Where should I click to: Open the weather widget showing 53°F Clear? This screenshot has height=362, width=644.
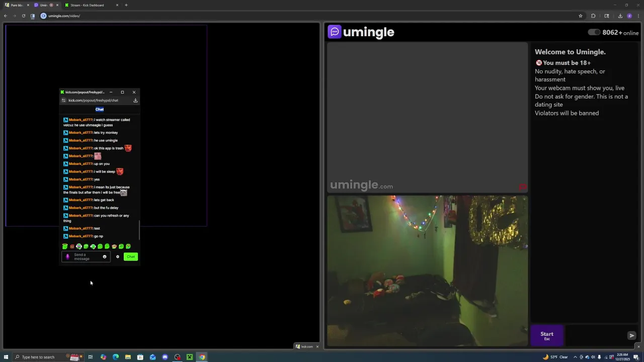click(556, 357)
